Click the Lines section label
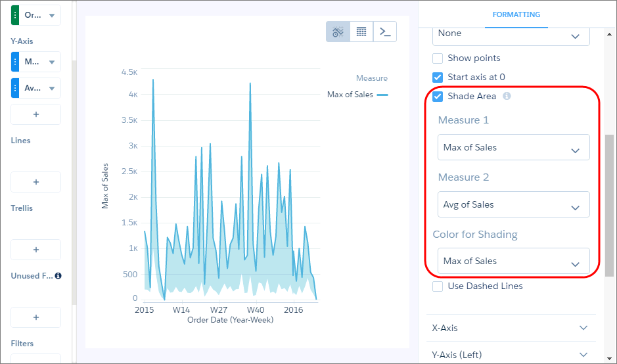Image resolution: width=617 pixels, height=364 pixels. point(20,141)
